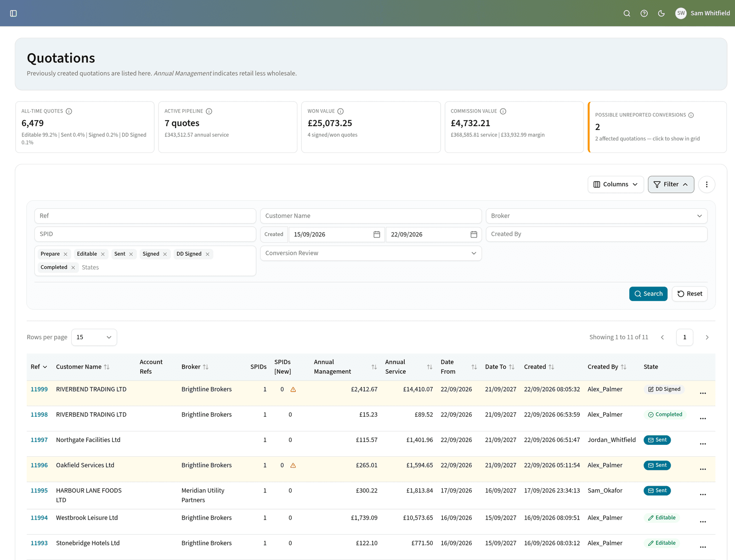Focus the SPID filter field

coord(145,234)
